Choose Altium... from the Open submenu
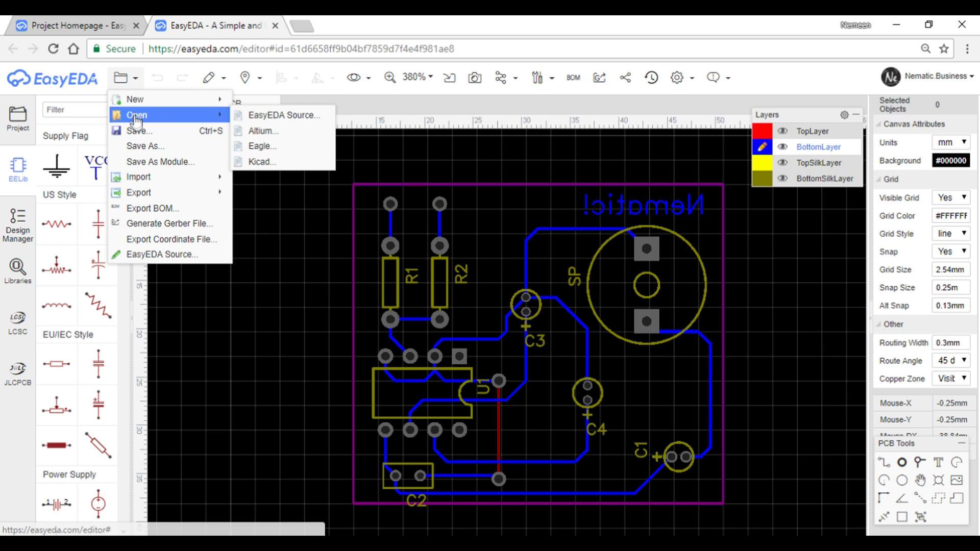Viewport: 980px width, 551px height. [x=283, y=131]
